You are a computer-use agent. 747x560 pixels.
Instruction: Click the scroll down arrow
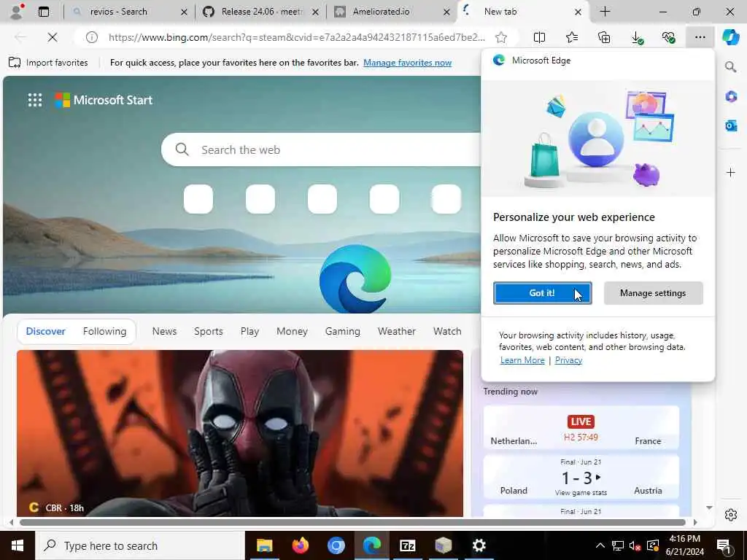709,507
